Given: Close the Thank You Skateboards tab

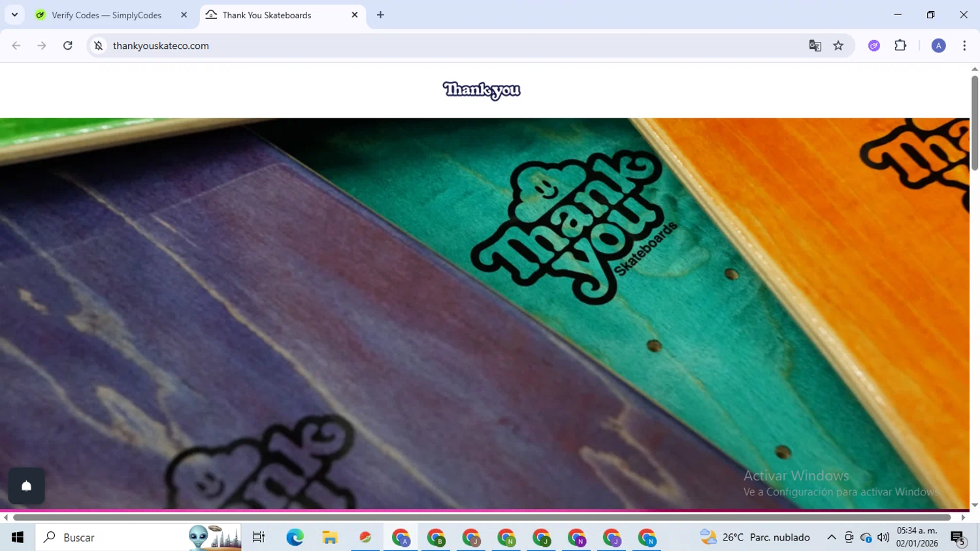Looking at the screenshot, I should point(355,15).
